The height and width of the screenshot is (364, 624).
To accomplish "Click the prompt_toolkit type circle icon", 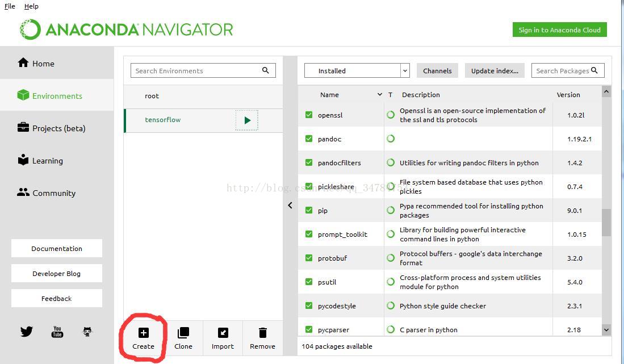I will pos(391,235).
